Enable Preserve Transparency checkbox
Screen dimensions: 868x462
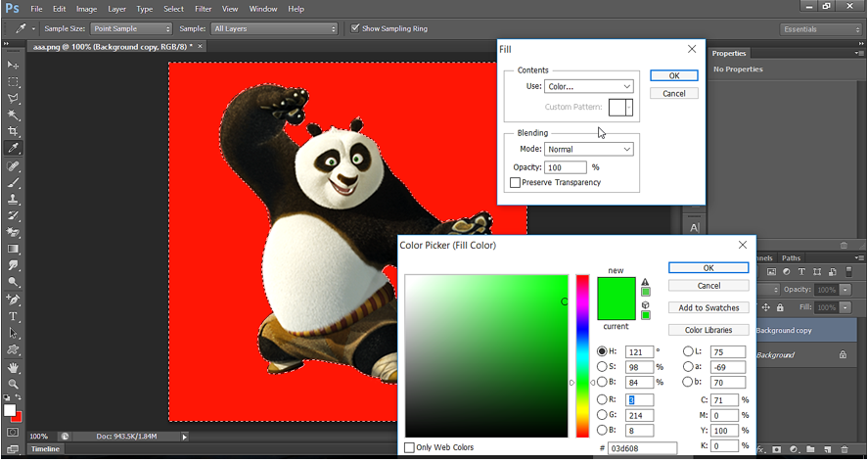pyautogui.click(x=515, y=182)
